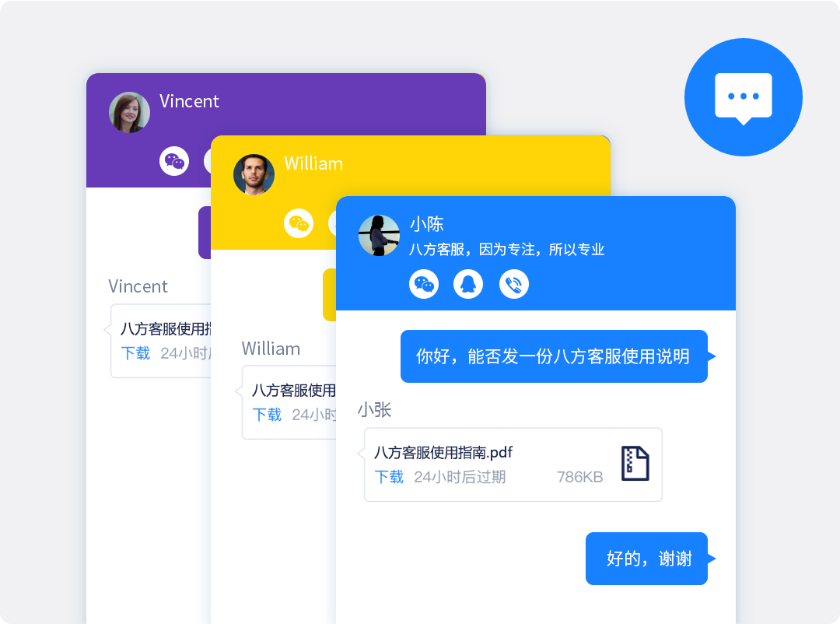Click 下载 link in William's file message
Viewport: 840px width, 624px height.
point(267,415)
